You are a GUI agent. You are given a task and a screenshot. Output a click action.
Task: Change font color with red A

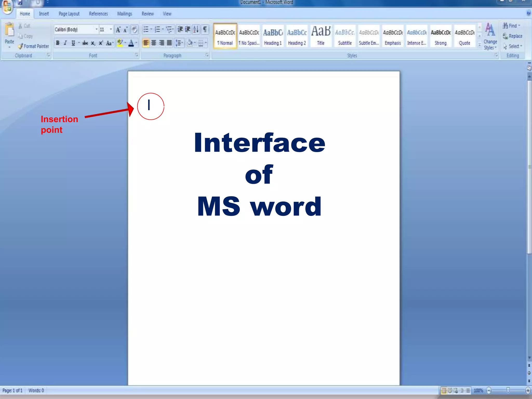pyautogui.click(x=131, y=43)
